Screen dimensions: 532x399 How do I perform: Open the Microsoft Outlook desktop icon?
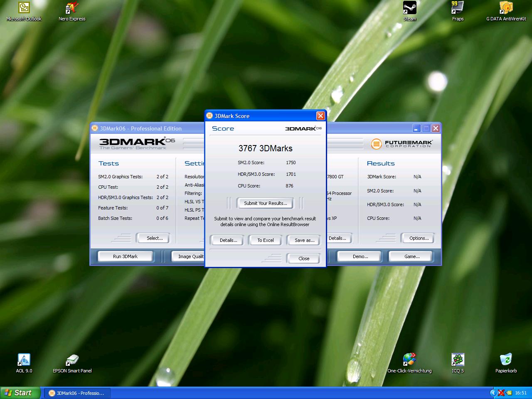tap(24, 11)
